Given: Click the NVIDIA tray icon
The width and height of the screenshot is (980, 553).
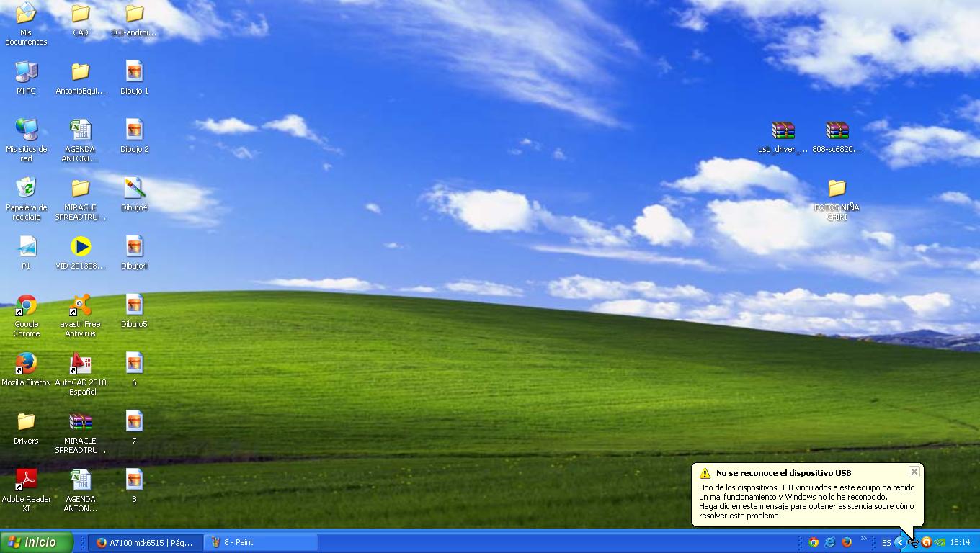Looking at the screenshot, I should point(940,542).
